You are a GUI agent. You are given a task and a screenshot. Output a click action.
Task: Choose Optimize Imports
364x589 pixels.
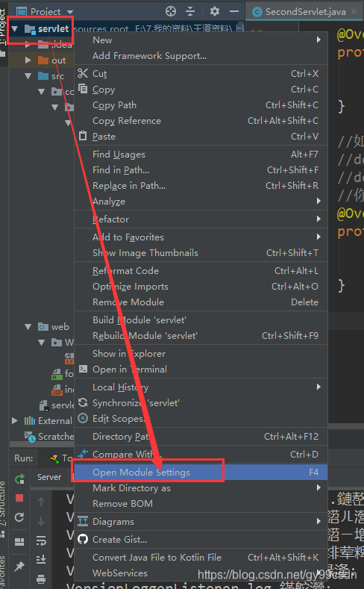point(201,286)
